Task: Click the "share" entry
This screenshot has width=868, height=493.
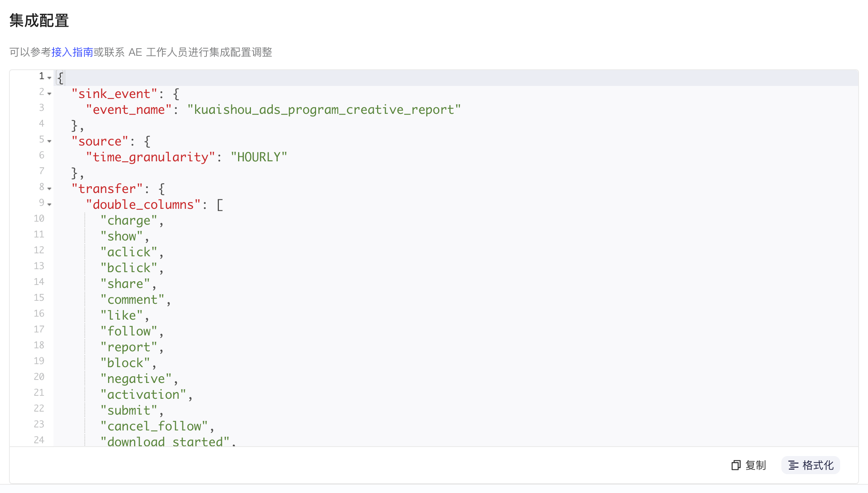Action: coord(125,284)
